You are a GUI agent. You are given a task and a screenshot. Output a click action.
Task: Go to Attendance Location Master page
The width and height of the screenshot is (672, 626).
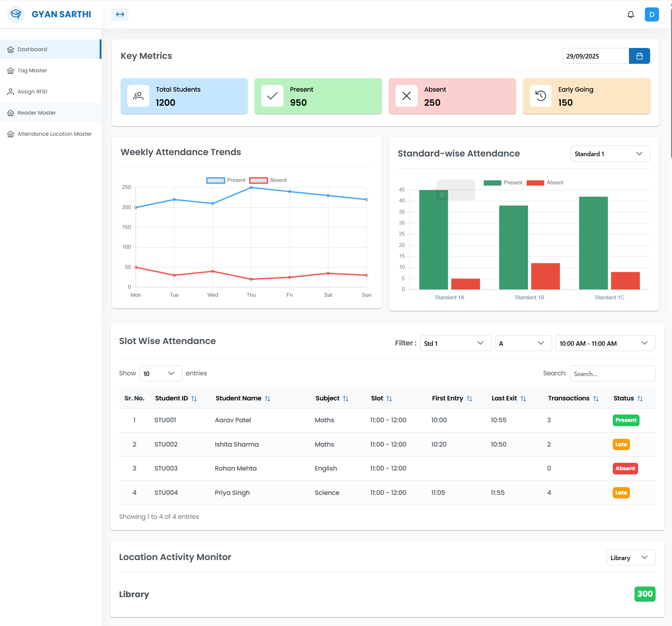coord(55,134)
